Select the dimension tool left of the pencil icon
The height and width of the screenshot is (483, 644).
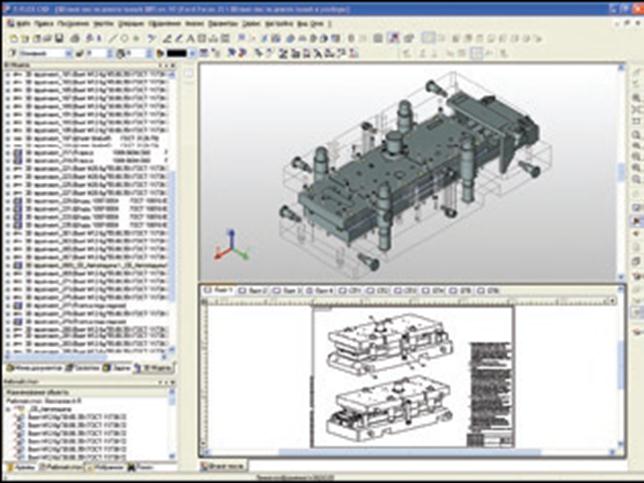[168, 39]
